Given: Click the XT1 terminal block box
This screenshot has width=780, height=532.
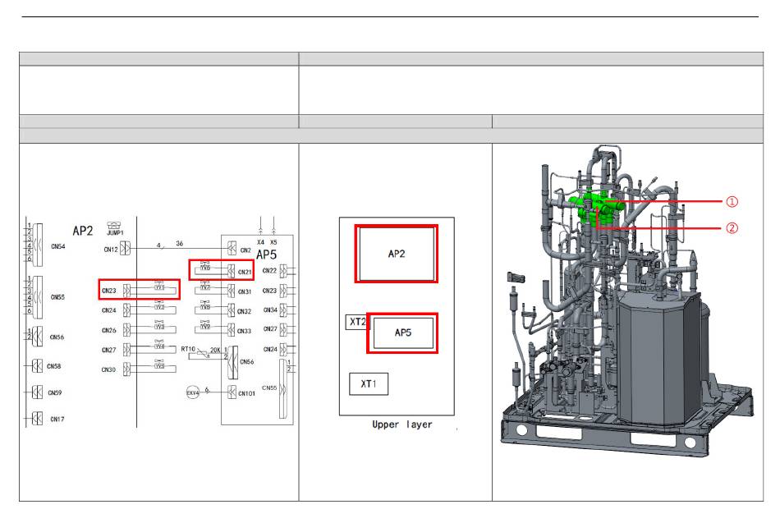Looking at the screenshot, I should click(369, 384).
